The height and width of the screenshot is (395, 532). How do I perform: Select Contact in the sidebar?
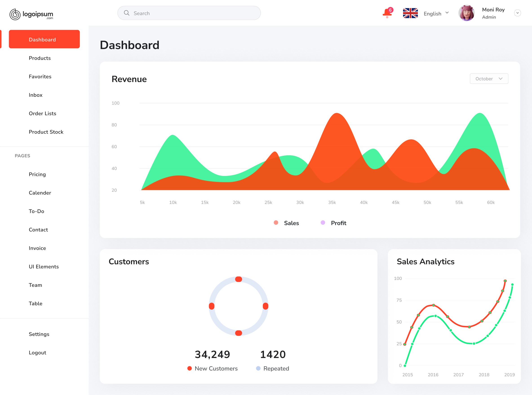[x=38, y=230]
